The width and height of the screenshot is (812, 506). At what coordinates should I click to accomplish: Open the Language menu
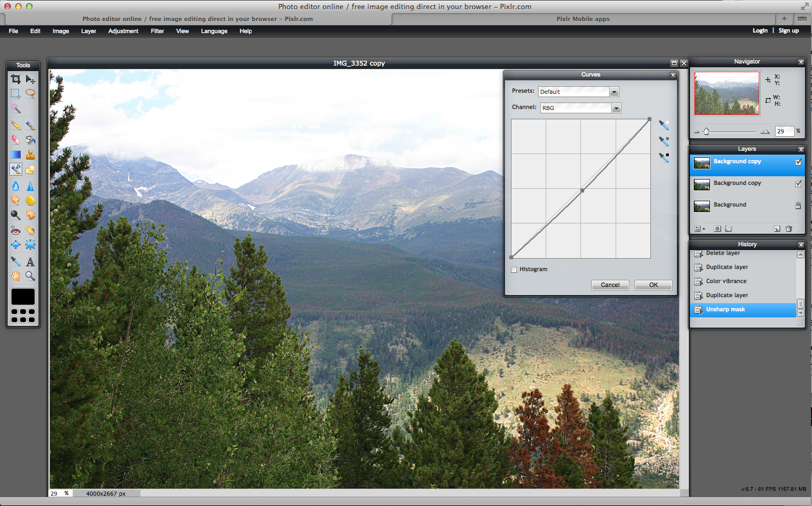tap(214, 31)
